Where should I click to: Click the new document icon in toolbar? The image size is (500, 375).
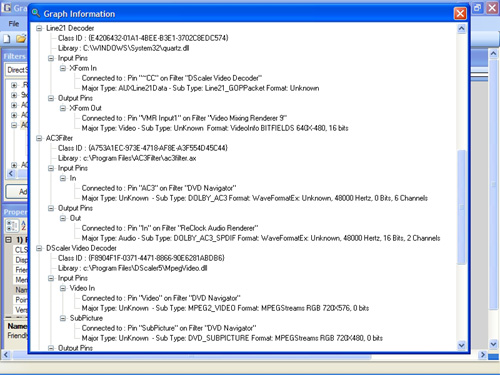(7, 39)
